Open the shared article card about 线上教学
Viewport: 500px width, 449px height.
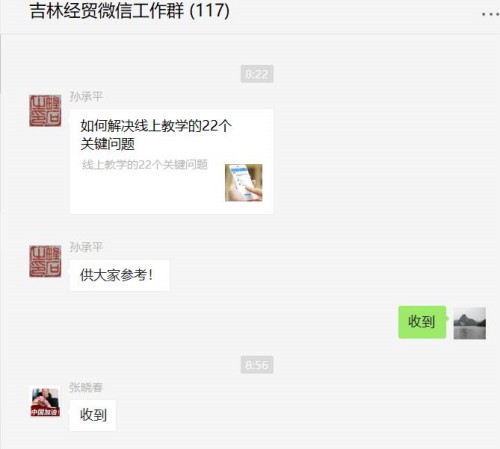(x=171, y=161)
